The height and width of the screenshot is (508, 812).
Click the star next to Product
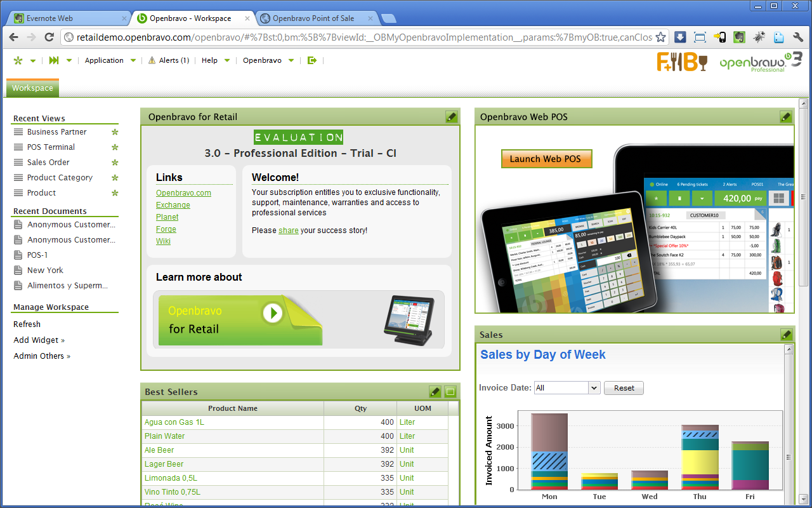click(115, 193)
